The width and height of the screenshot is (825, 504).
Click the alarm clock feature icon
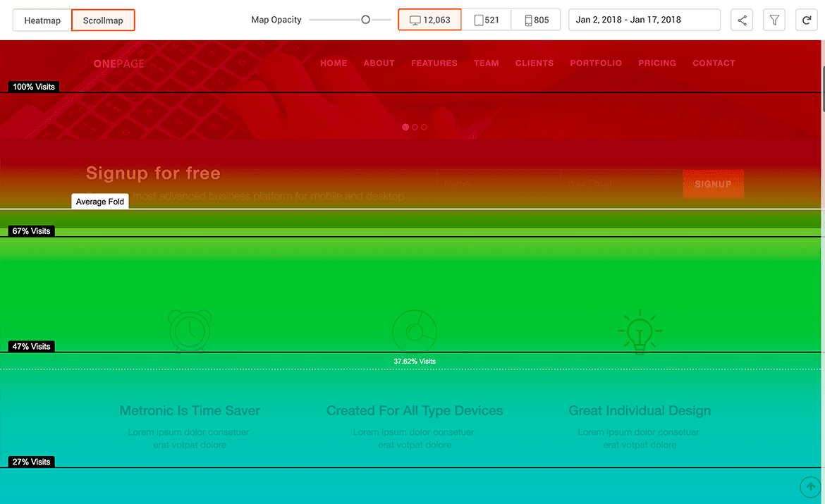[190, 331]
